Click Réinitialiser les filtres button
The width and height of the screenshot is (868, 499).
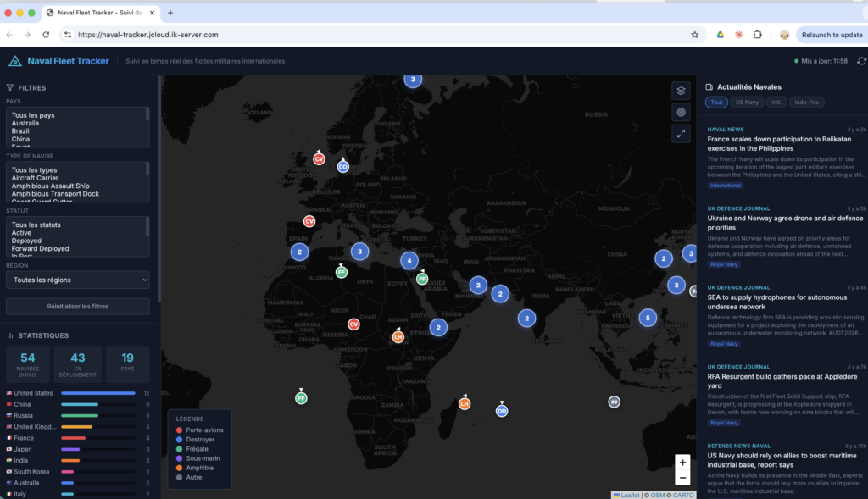77,306
